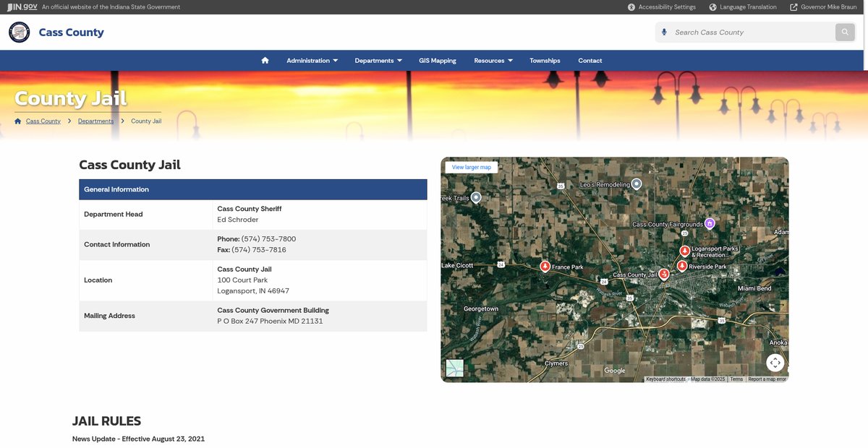The image size is (868, 448).
Task: Click the Mailing Address row label
Action: [x=109, y=316]
